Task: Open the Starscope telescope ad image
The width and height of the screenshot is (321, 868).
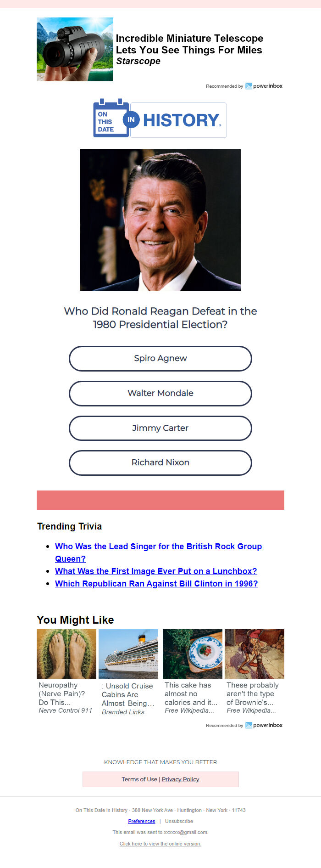Action: click(75, 49)
